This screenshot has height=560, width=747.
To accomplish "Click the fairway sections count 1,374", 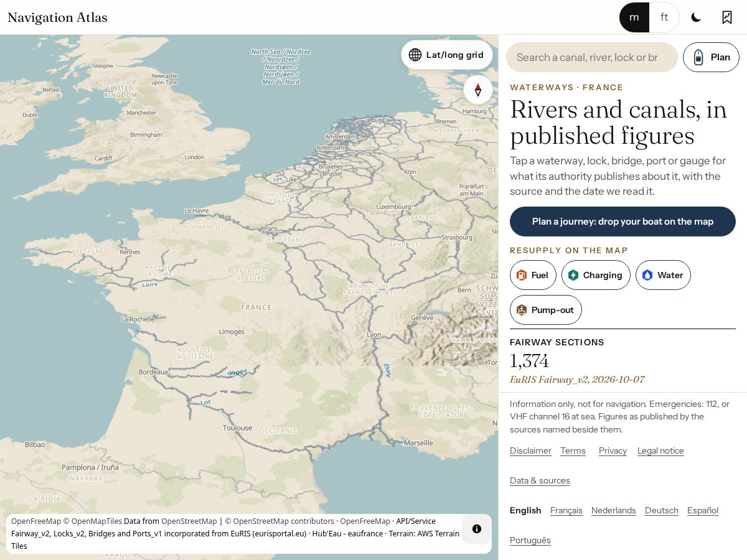I will [x=529, y=361].
